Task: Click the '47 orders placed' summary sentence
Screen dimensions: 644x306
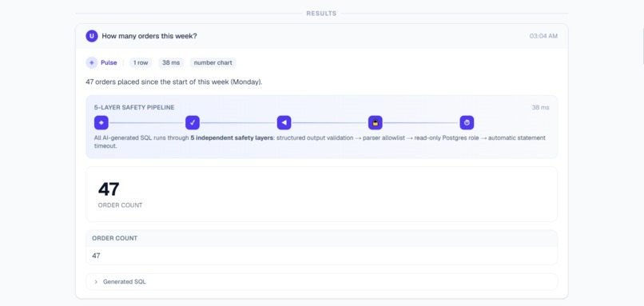Action: [173, 81]
